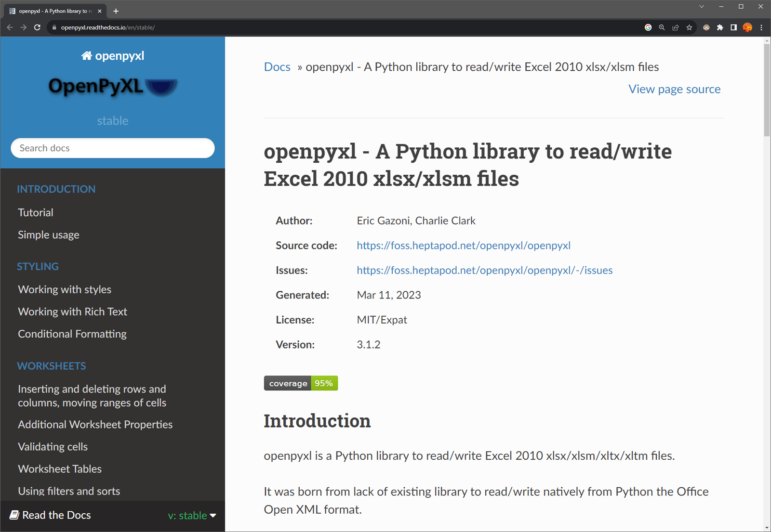Open the heptapod issues link
The height and width of the screenshot is (532, 771).
pyautogui.click(x=485, y=270)
